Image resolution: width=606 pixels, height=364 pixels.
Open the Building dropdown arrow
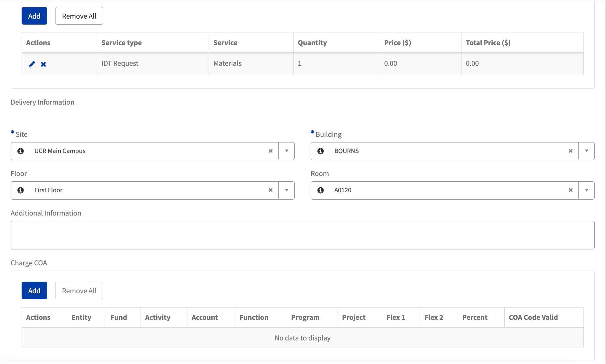(587, 151)
